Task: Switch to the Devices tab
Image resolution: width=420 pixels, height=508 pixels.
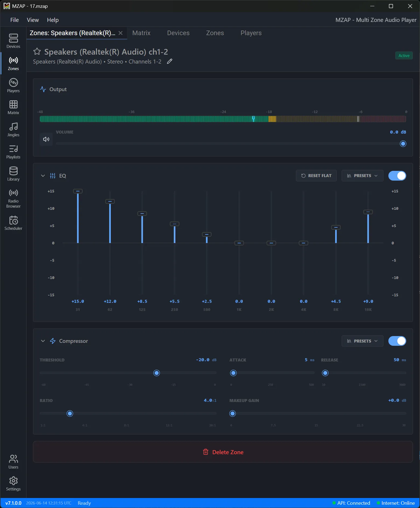Action: click(178, 33)
